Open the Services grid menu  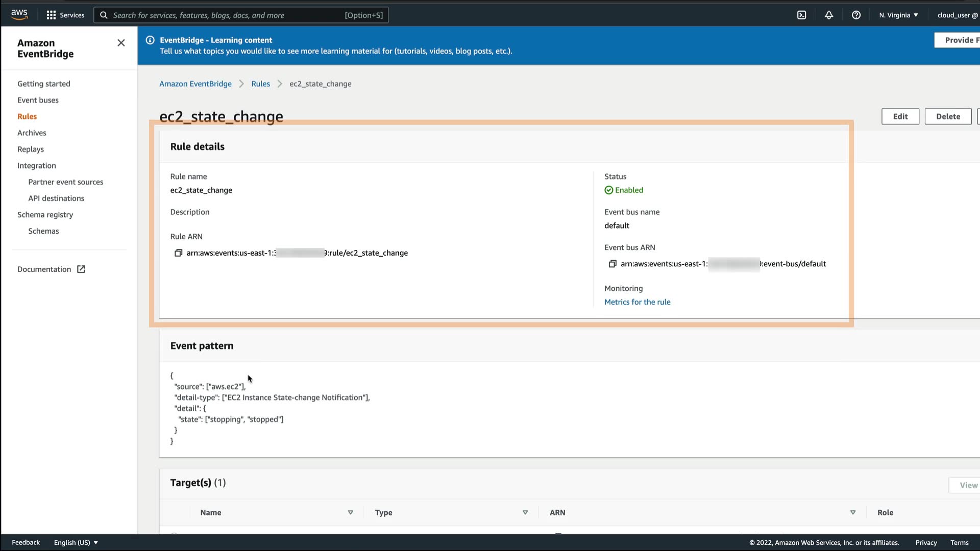(51, 15)
